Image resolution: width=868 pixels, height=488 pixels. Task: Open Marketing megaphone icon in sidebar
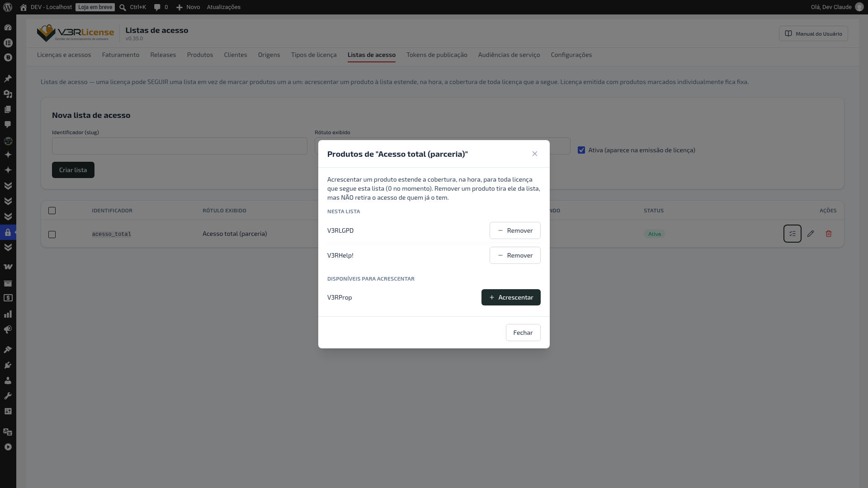[8, 329]
